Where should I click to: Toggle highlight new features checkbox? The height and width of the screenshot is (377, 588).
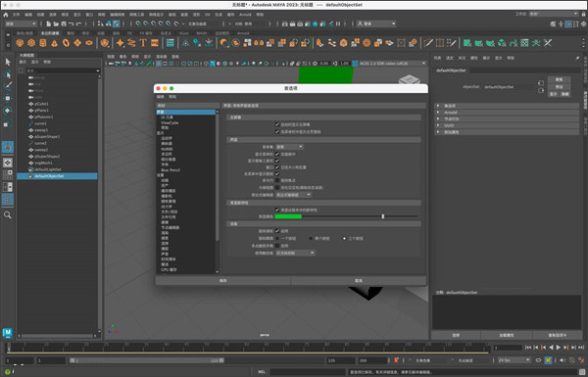(277, 210)
